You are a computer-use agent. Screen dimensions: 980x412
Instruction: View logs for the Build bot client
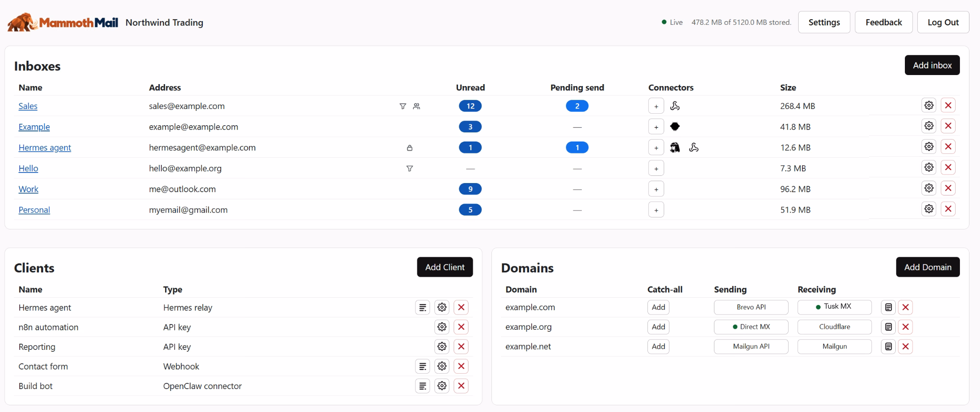coord(423,386)
